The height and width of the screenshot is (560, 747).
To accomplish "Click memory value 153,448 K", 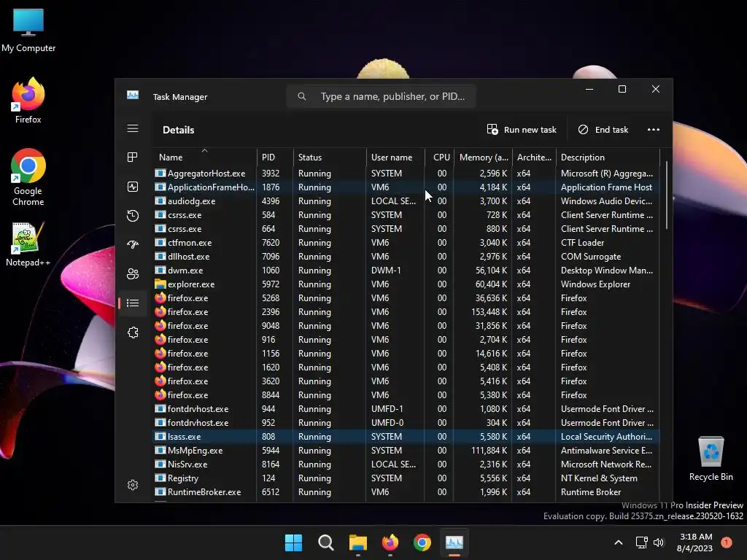I will click(489, 311).
